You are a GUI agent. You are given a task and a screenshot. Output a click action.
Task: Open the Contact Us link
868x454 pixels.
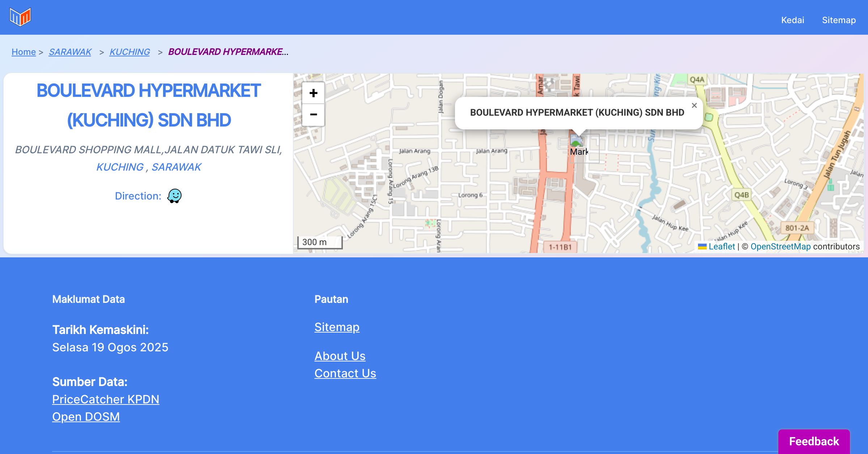click(x=345, y=373)
